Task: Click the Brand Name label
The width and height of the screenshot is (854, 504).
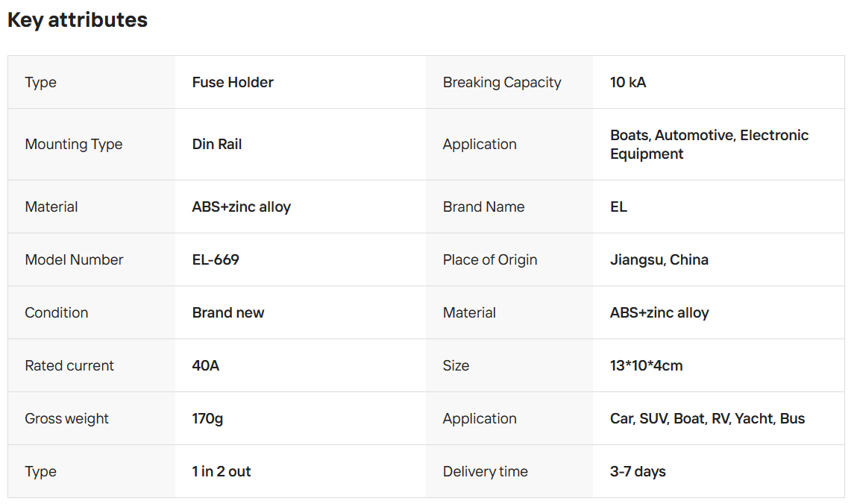Action: pos(483,207)
